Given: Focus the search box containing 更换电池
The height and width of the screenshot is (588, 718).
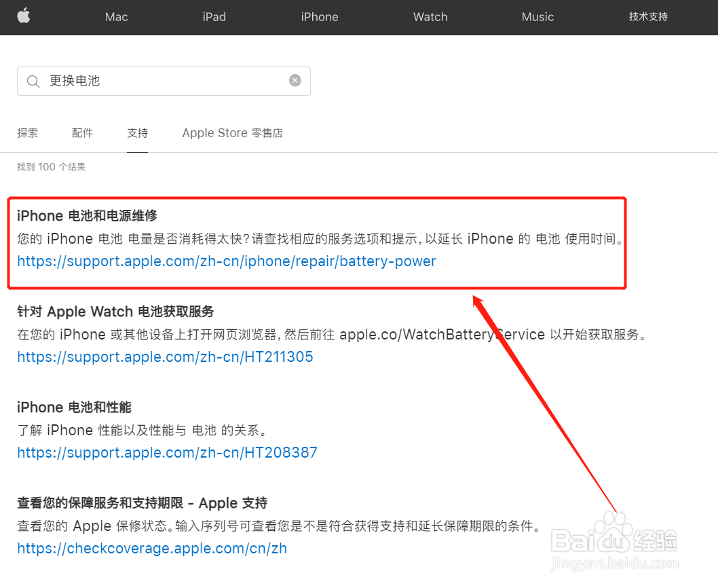Looking at the screenshot, I should (164, 81).
